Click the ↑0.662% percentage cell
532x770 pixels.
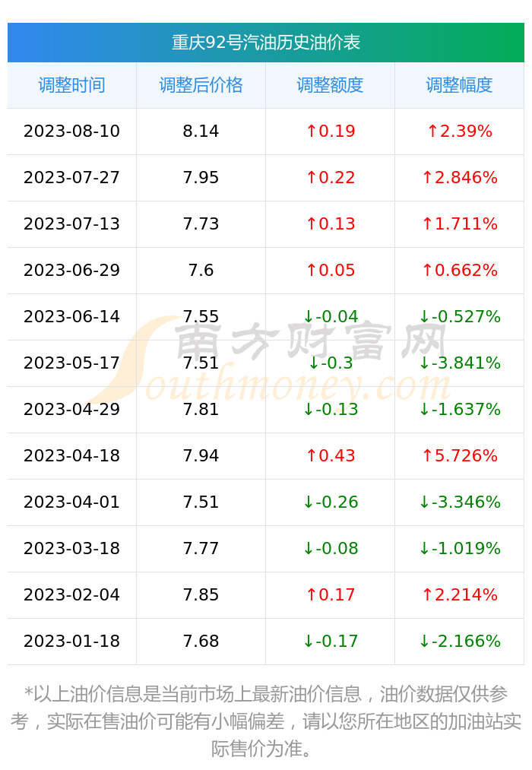pyautogui.click(x=459, y=271)
